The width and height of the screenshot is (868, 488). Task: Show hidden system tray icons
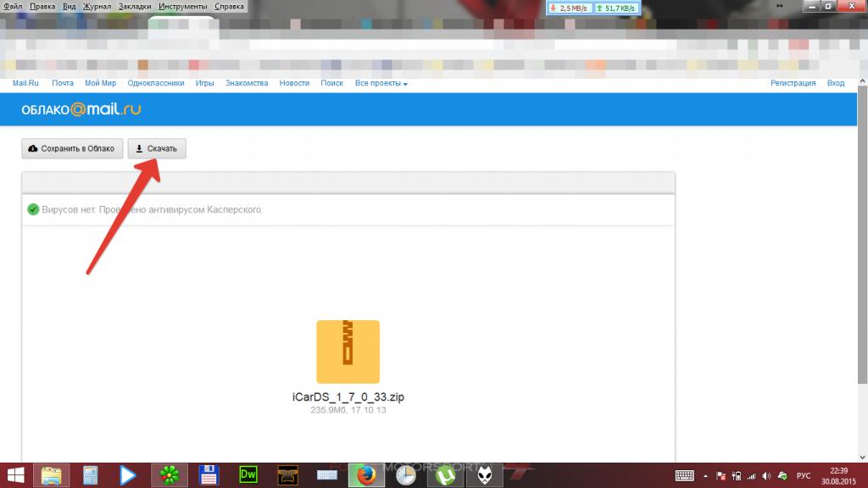705,475
